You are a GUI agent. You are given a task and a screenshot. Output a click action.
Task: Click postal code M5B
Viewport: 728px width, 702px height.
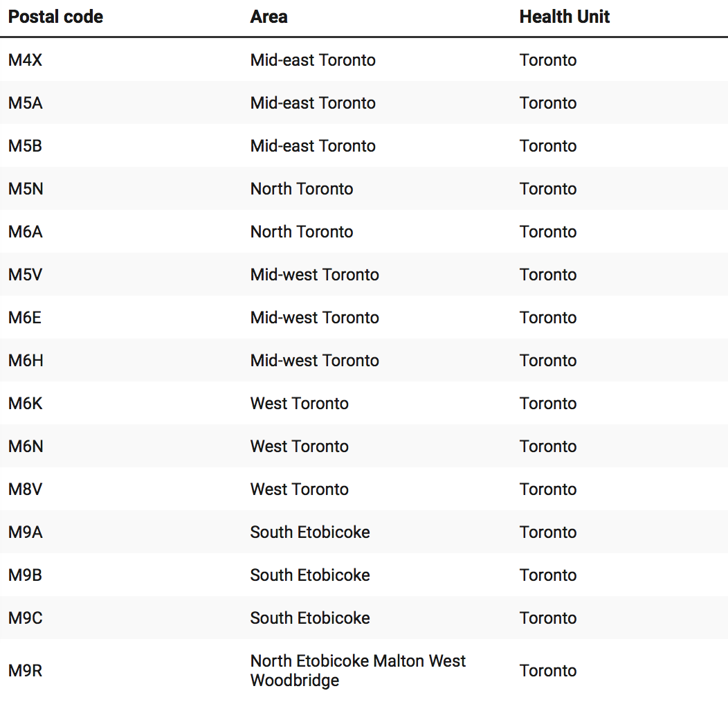(x=26, y=146)
